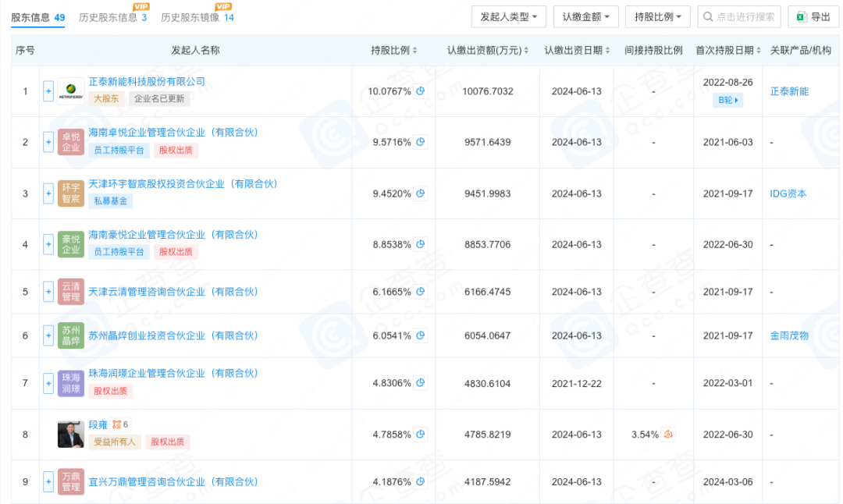Click the B轮 funding round badge
The height and width of the screenshot is (504, 843).
pyautogui.click(x=727, y=100)
